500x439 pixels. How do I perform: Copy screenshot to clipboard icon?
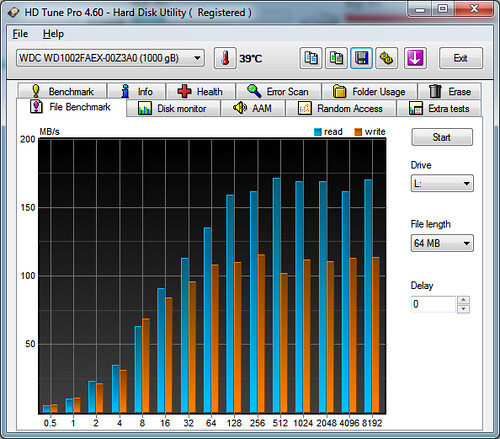(x=336, y=58)
